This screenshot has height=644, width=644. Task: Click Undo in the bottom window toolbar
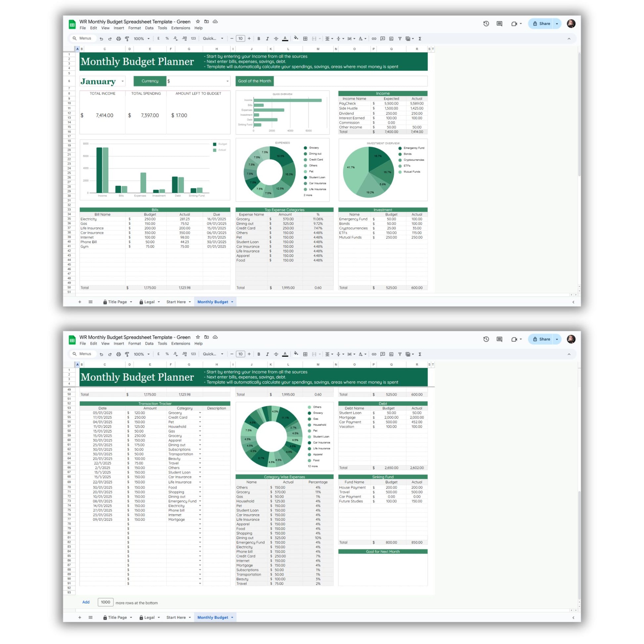pos(101,354)
